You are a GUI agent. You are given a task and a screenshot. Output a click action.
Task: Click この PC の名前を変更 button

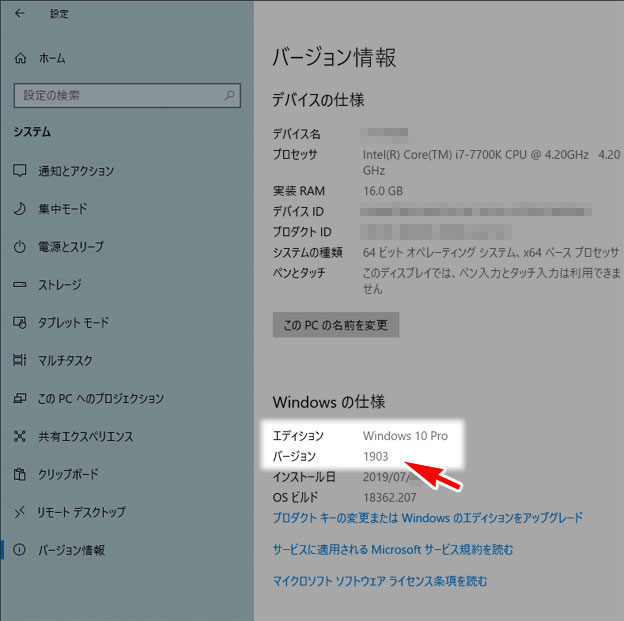(x=336, y=325)
